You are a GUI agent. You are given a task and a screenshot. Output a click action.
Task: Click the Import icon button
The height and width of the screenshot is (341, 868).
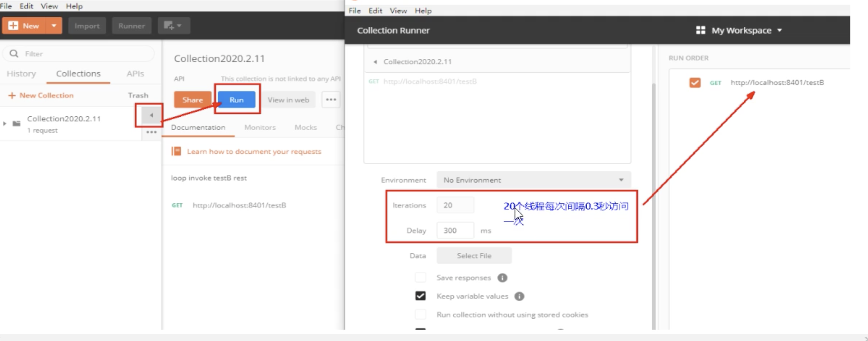point(87,25)
